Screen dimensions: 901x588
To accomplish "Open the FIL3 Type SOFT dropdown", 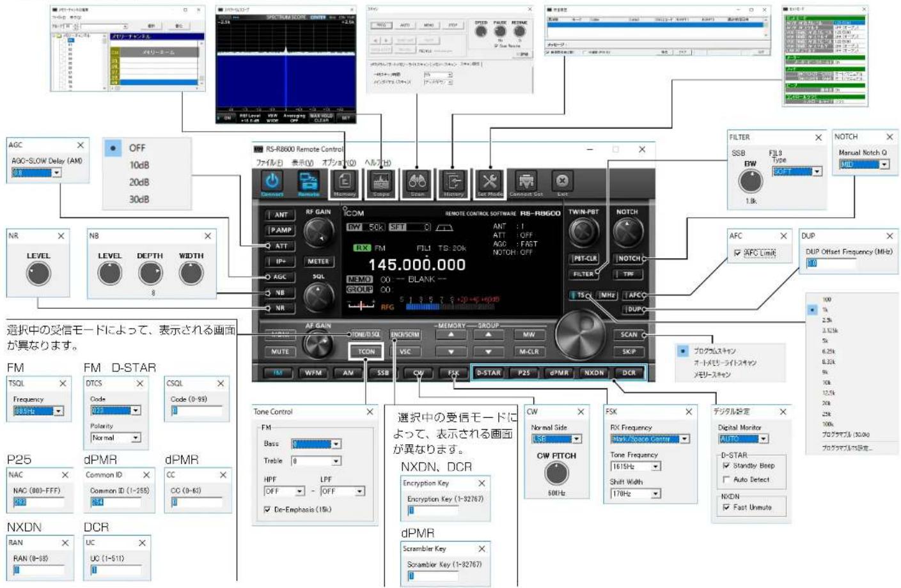I will (x=817, y=171).
